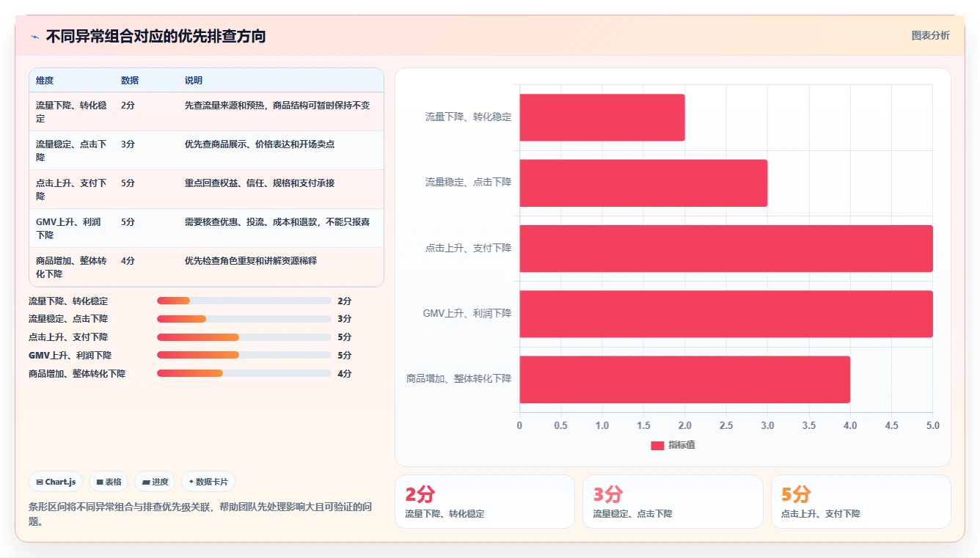Click the 图表分析 label in the header

(x=930, y=35)
